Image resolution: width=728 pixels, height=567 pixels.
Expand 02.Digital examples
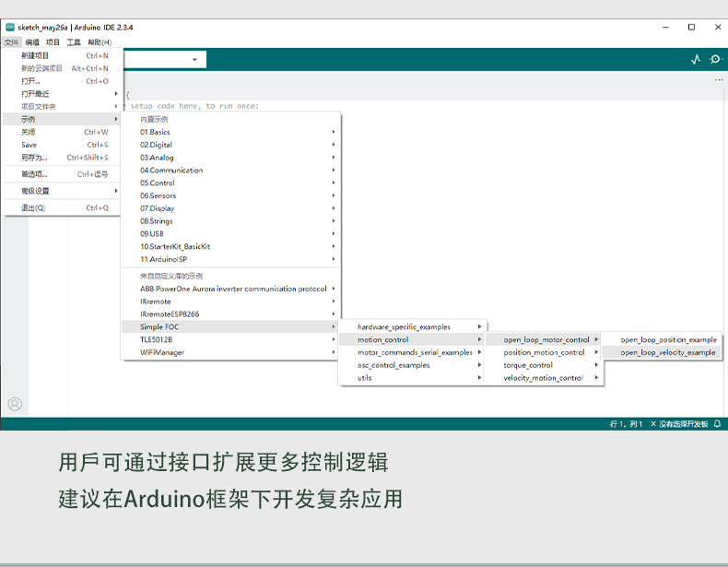pyautogui.click(x=230, y=145)
